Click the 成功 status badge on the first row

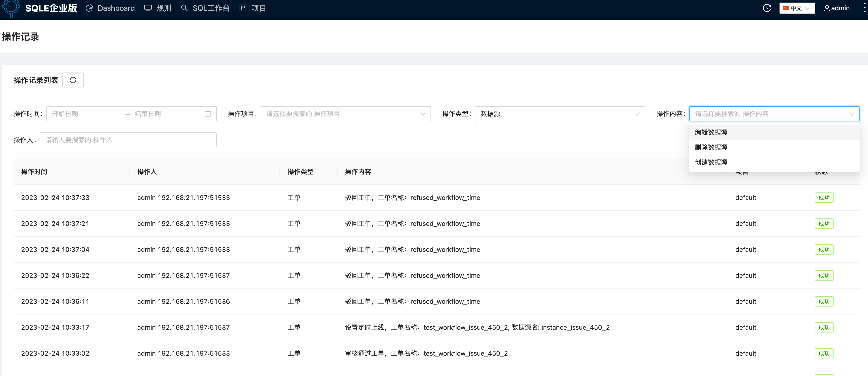point(824,198)
